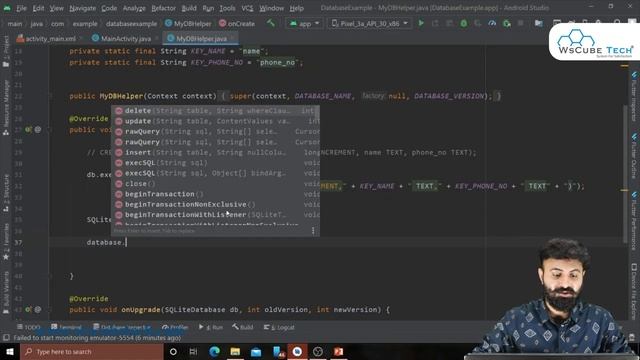Select update method in completion list
This screenshot has width=640, height=360.
tap(216, 121)
